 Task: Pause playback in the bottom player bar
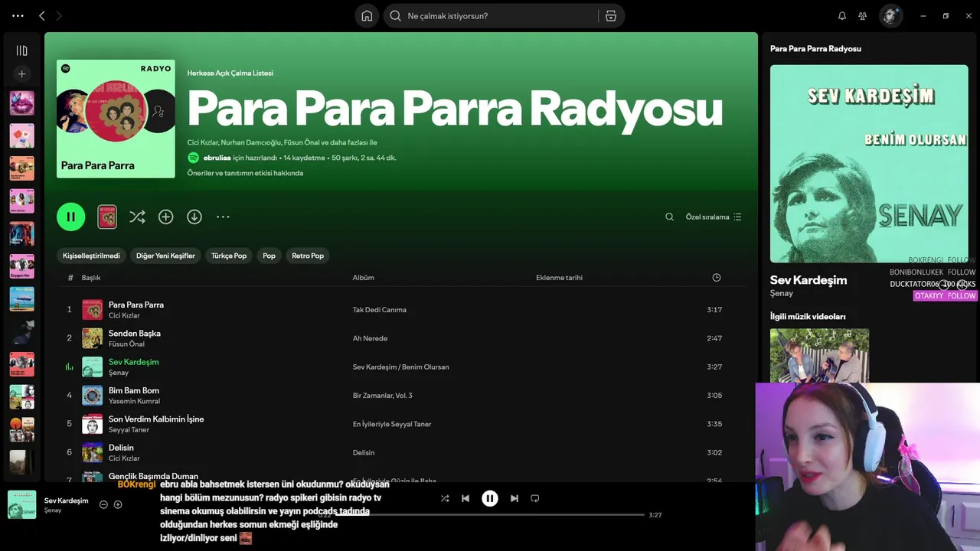(490, 498)
